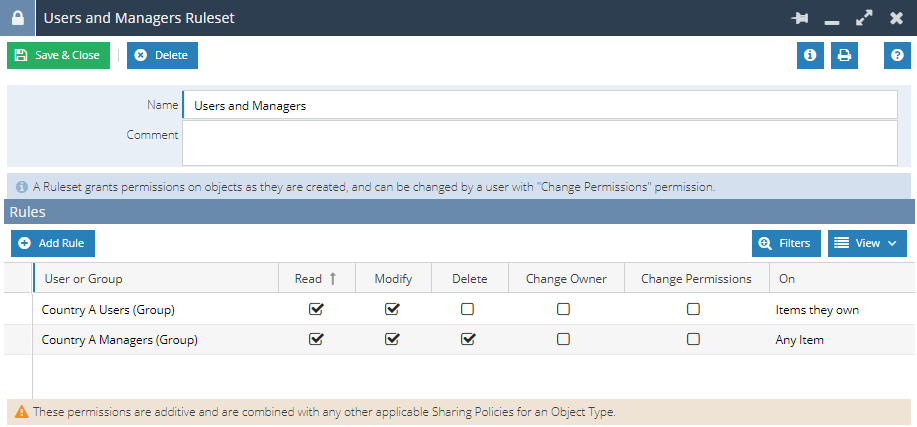Image resolution: width=917 pixels, height=427 pixels.
Task: Add a new rule
Action: (53, 243)
